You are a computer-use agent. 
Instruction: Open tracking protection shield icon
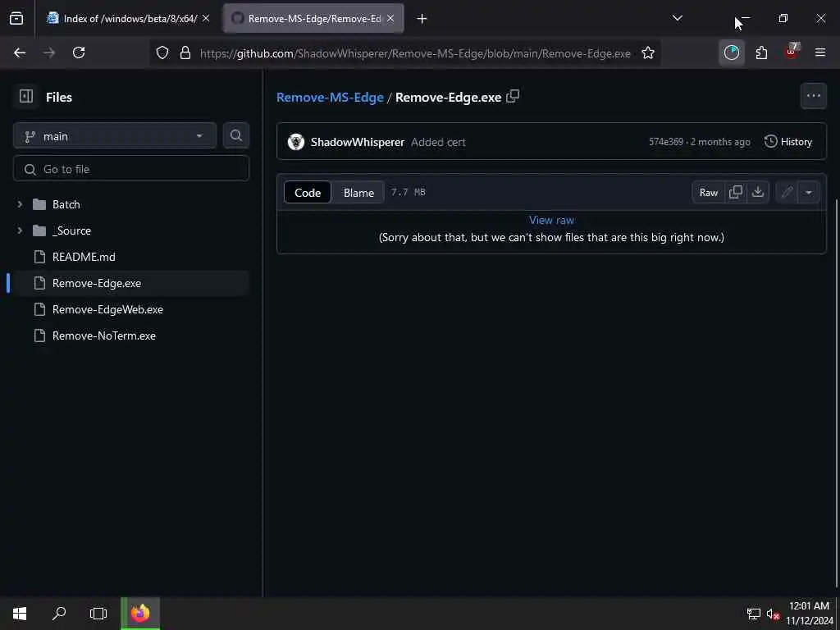tap(162, 52)
